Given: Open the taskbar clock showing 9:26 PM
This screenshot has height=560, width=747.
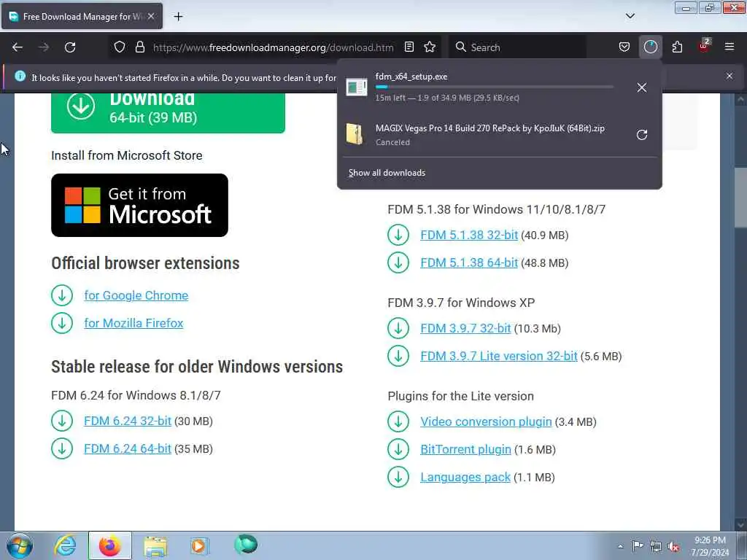Looking at the screenshot, I should pos(710,546).
